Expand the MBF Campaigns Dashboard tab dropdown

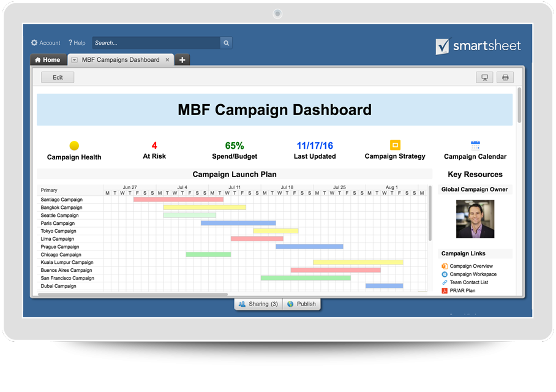pyautogui.click(x=74, y=60)
